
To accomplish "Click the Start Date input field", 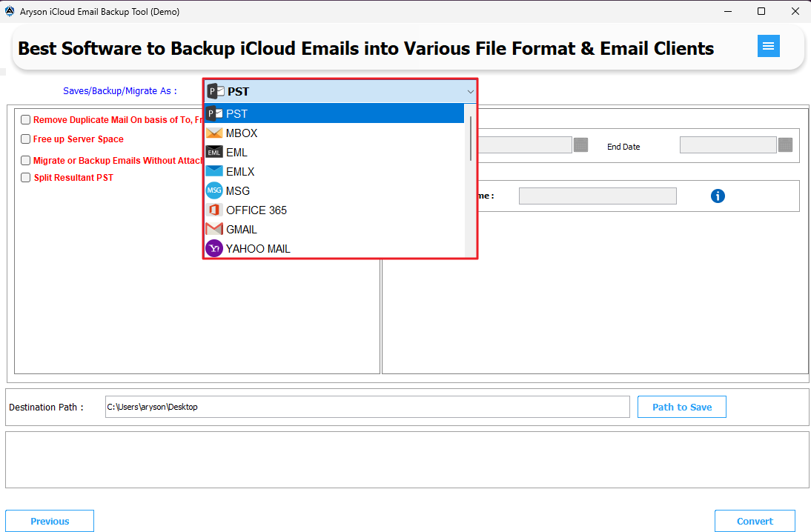I will 524,144.
